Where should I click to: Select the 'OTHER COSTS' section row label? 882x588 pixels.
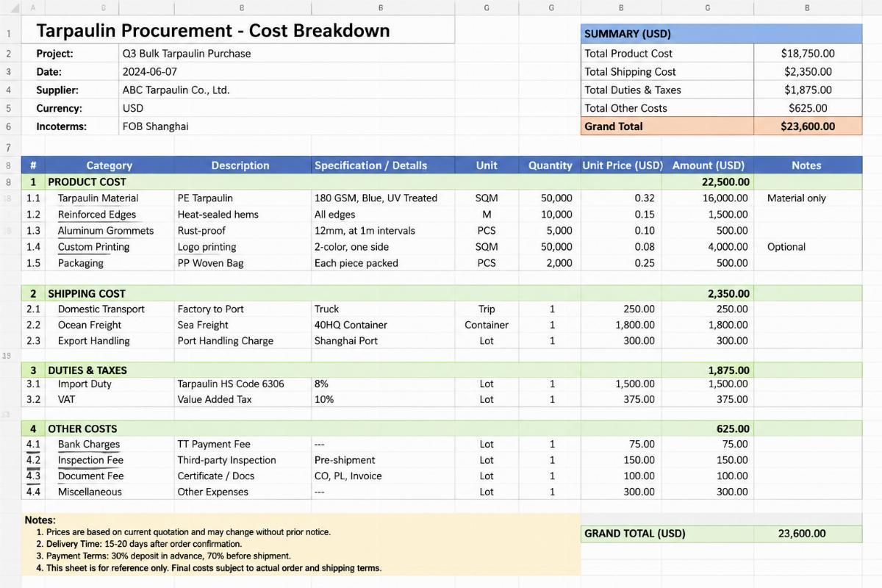82,429
